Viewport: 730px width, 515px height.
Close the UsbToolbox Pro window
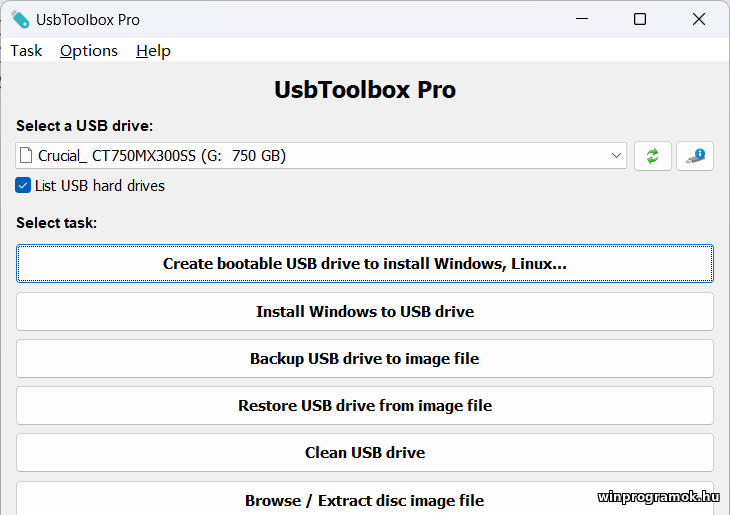pyautogui.click(x=698, y=19)
